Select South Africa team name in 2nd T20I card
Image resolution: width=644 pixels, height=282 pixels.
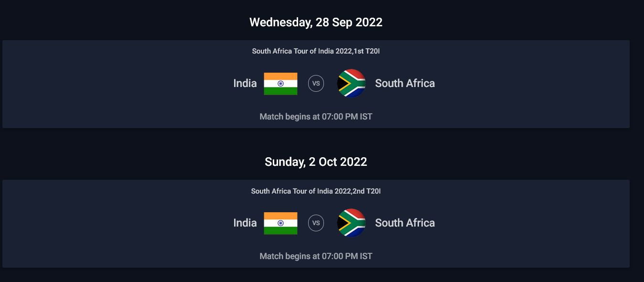(x=405, y=223)
